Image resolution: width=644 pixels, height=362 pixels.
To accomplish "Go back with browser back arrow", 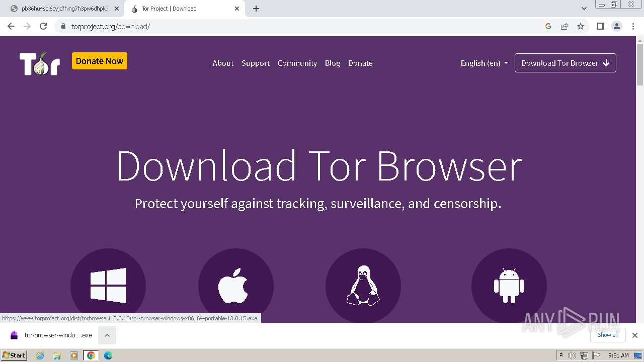I will coord(11,26).
